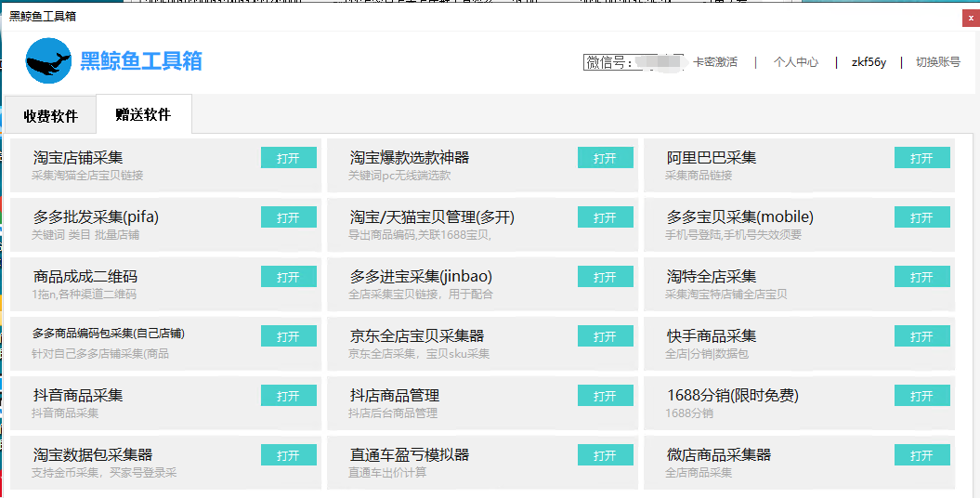
Task: Click 1688分销(限时免费) title text
Action: 733,395
